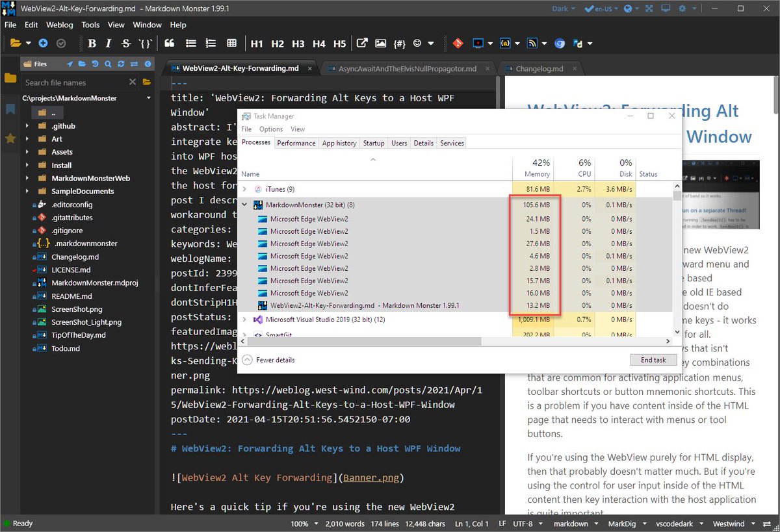
Task: Expand the MarkdownMonsterWeb folder
Action: 27,178
